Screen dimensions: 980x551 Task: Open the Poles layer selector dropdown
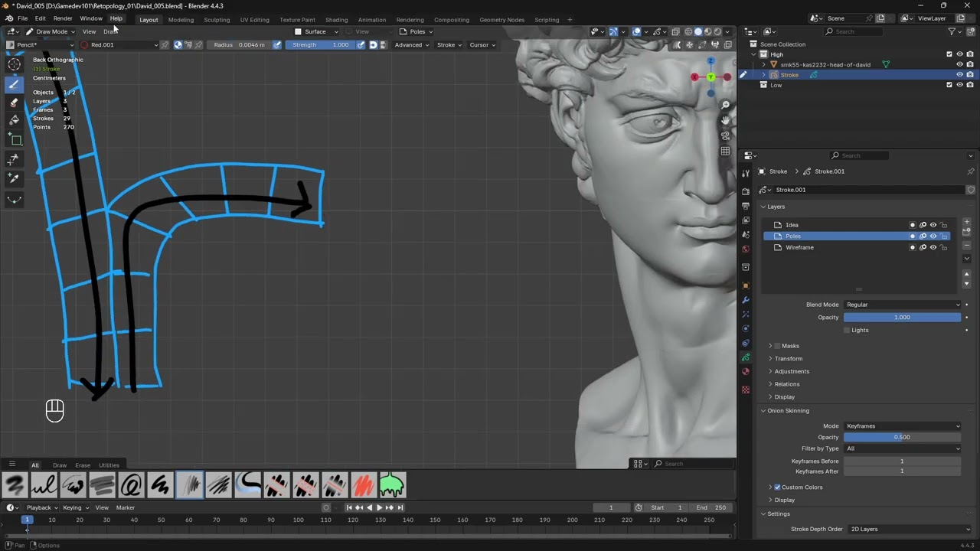416,31
